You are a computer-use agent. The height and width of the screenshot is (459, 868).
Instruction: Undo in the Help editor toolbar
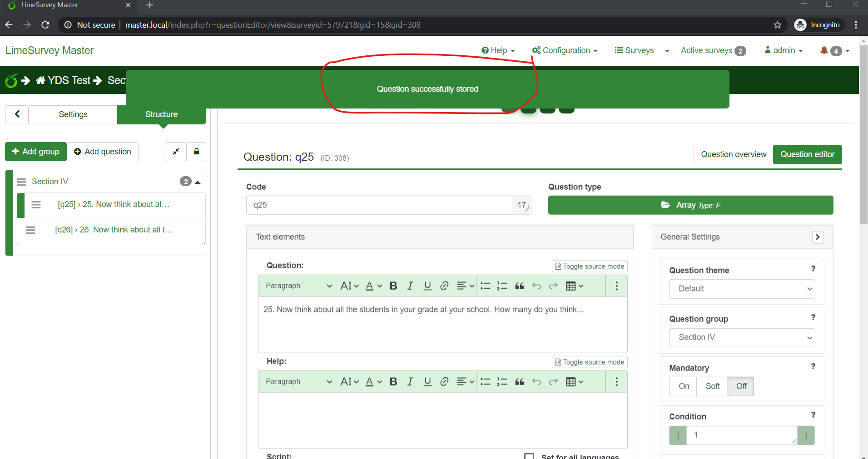tap(536, 381)
